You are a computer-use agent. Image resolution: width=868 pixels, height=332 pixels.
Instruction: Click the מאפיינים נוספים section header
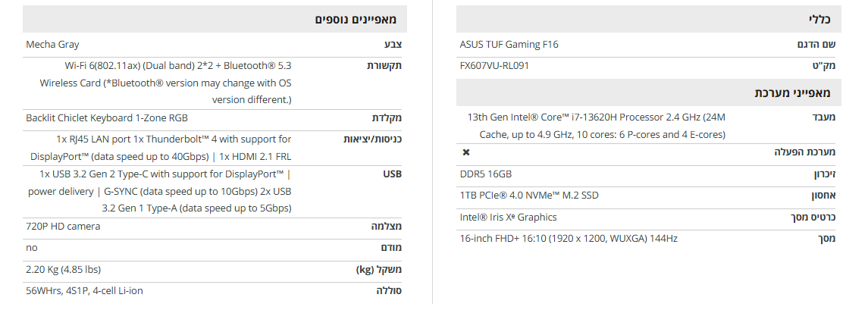pyautogui.click(x=356, y=19)
